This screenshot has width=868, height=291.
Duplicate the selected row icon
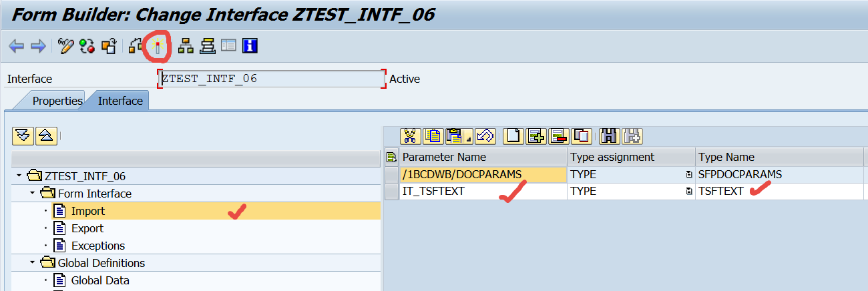tap(582, 136)
